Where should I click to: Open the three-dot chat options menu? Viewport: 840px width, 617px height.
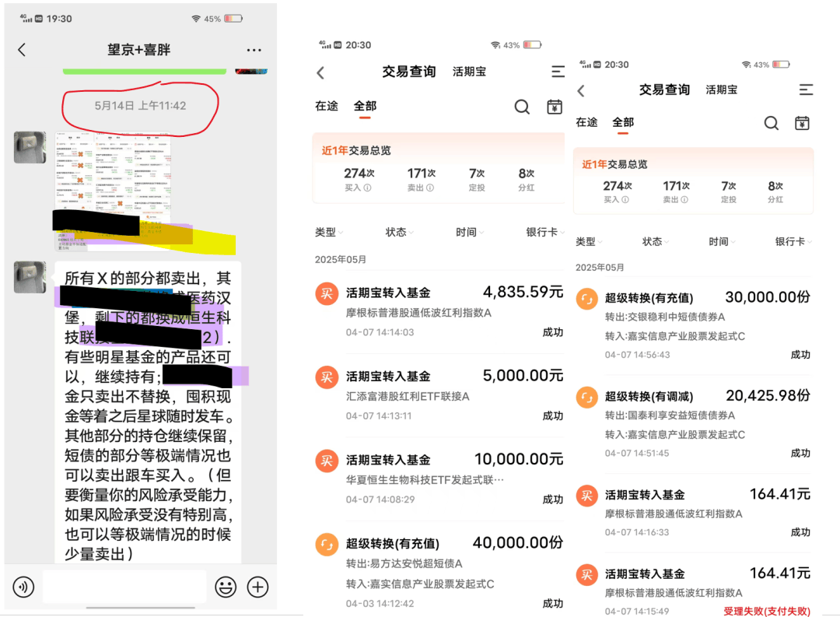254,50
